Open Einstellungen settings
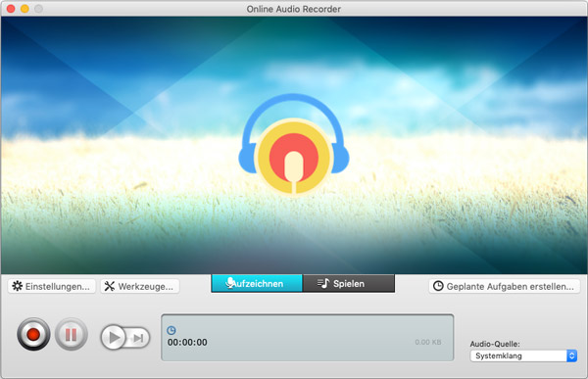 click(51, 286)
